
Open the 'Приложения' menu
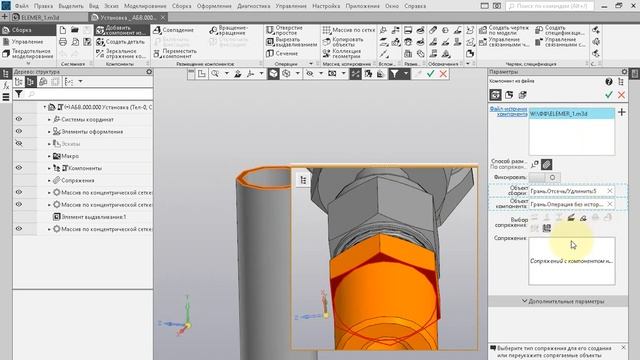tap(362, 6)
